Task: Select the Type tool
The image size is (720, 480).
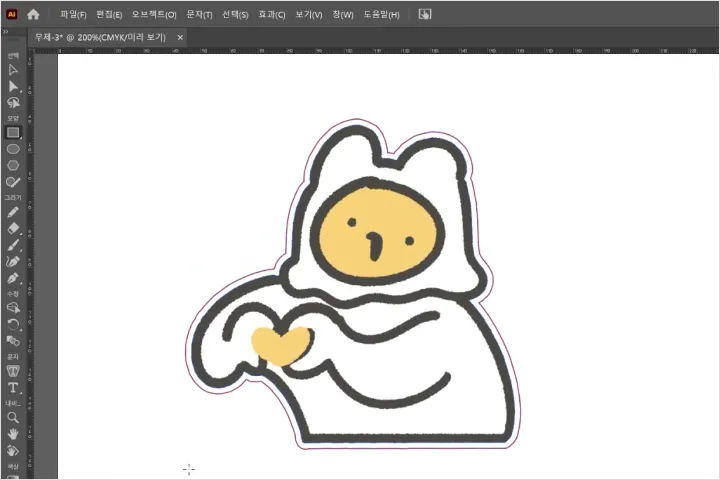Action: click(13, 388)
